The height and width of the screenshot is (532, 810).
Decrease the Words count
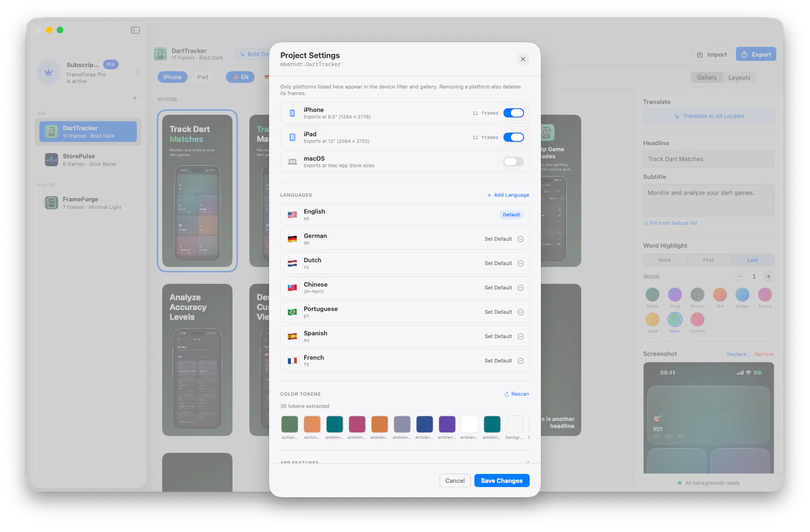[x=739, y=276]
